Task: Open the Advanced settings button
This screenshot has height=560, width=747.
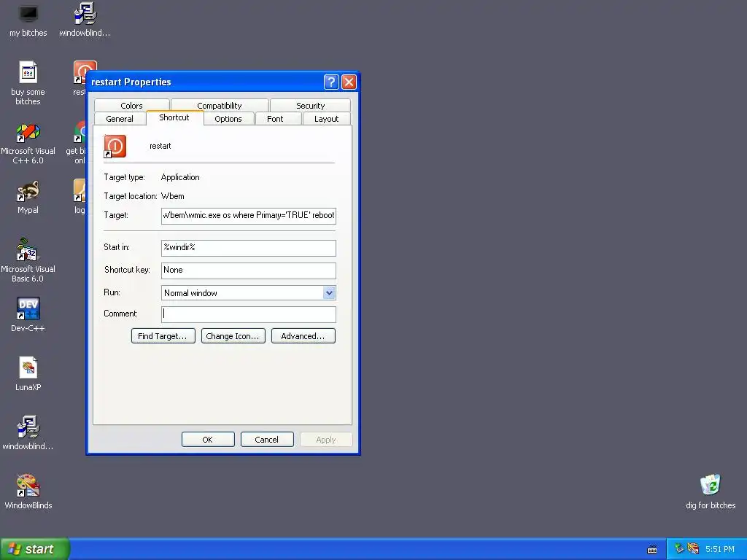Action: [x=303, y=335]
